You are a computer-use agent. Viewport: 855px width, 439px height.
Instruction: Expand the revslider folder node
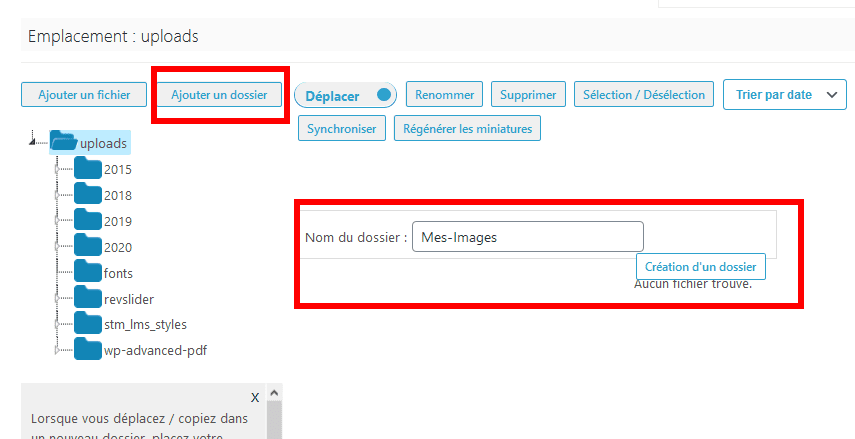tap(57, 299)
